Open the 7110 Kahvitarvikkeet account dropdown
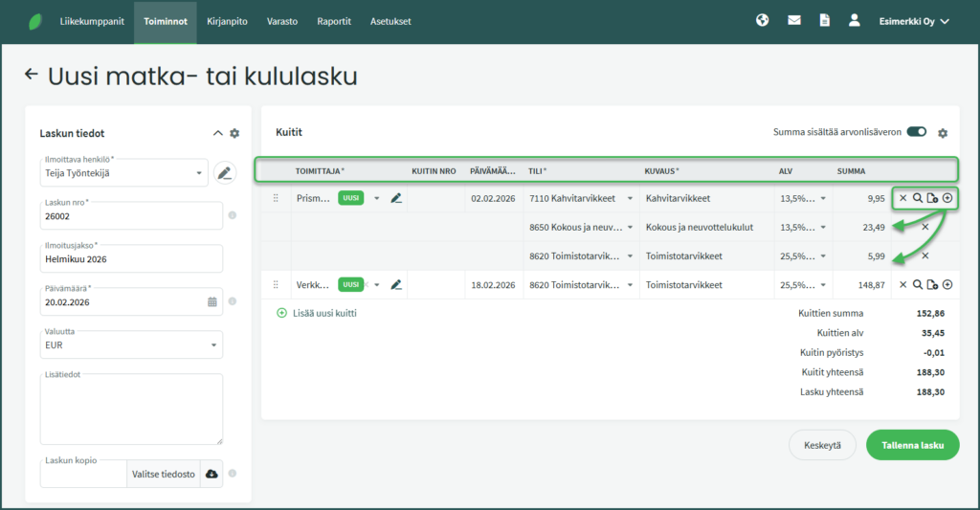The height and width of the screenshot is (510, 980). [630, 199]
